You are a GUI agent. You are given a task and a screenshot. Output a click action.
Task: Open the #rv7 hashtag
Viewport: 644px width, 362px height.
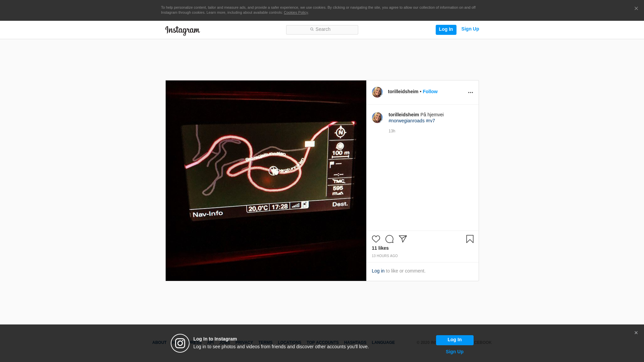click(430, 121)
